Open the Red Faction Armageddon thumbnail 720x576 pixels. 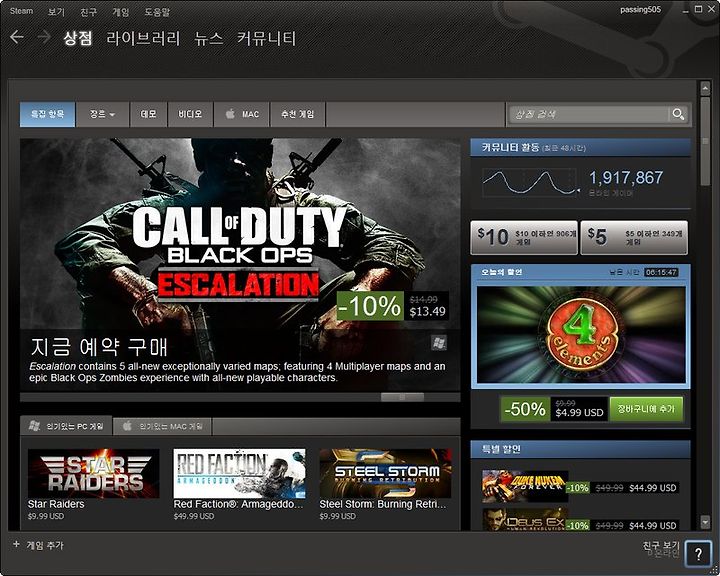tap(239, 474)
